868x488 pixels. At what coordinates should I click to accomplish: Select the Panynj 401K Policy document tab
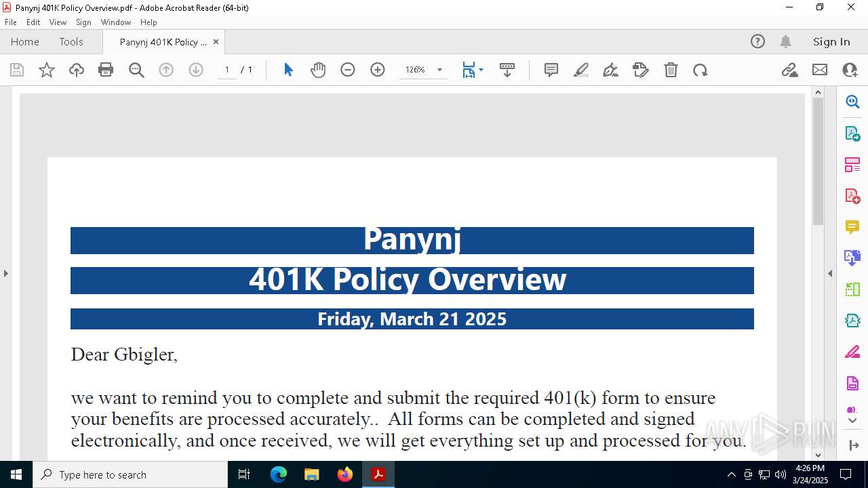[x=163, y=42]
